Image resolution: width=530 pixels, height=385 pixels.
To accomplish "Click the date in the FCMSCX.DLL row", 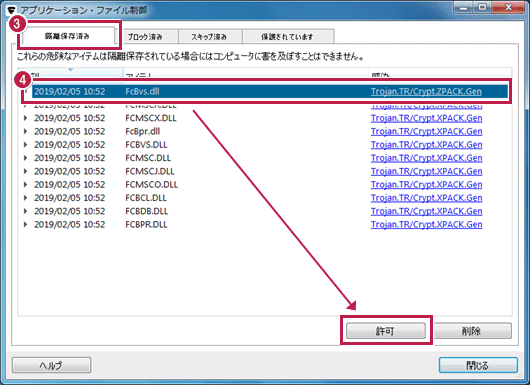I will click(x=70, y=118).
